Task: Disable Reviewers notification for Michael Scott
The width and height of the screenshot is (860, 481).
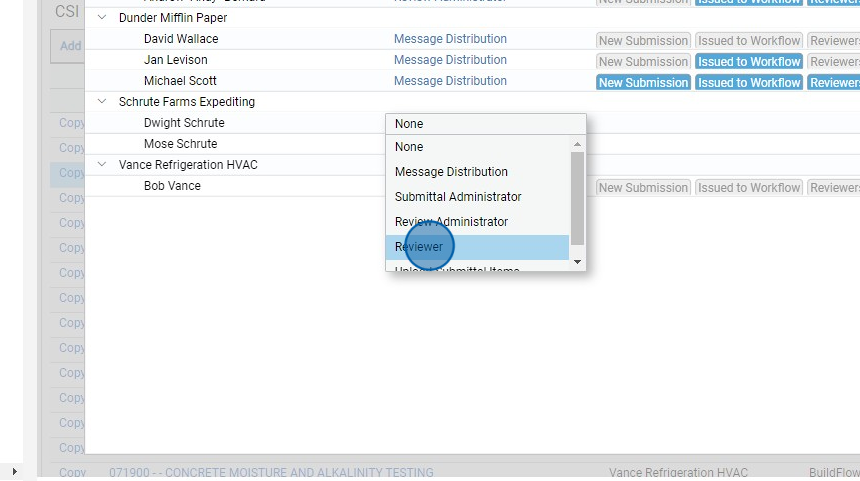Action: [834, 82]
